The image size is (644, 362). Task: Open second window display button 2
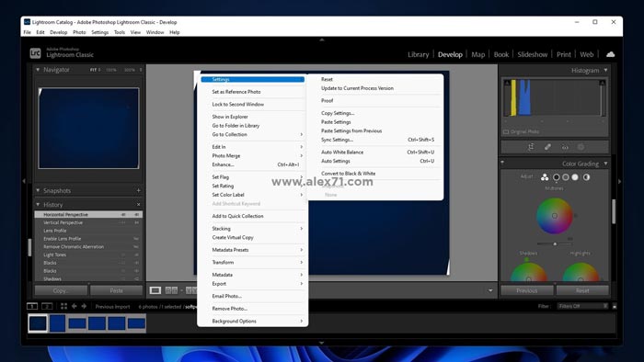click(47, 306)
